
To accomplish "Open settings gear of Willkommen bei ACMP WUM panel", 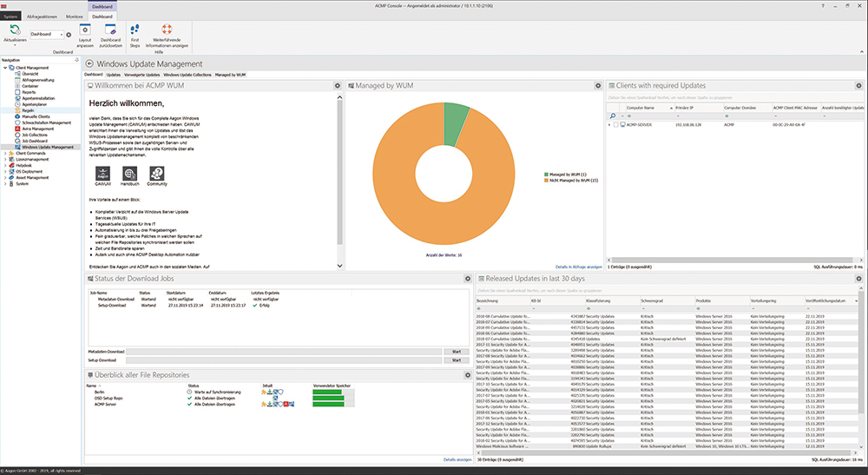I will (337, 86).
